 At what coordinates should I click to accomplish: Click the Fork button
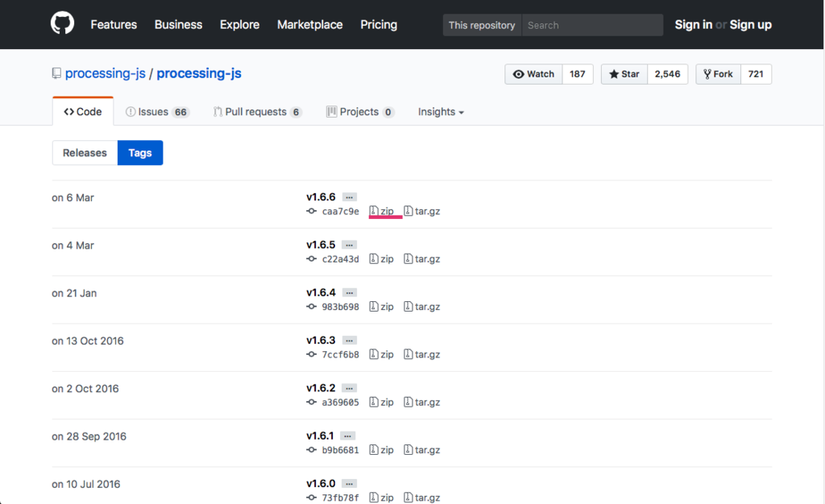click(718, 74)
